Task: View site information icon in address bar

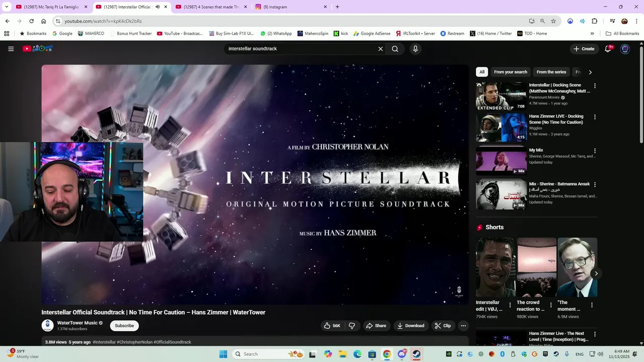Action: tap(58, 21)
